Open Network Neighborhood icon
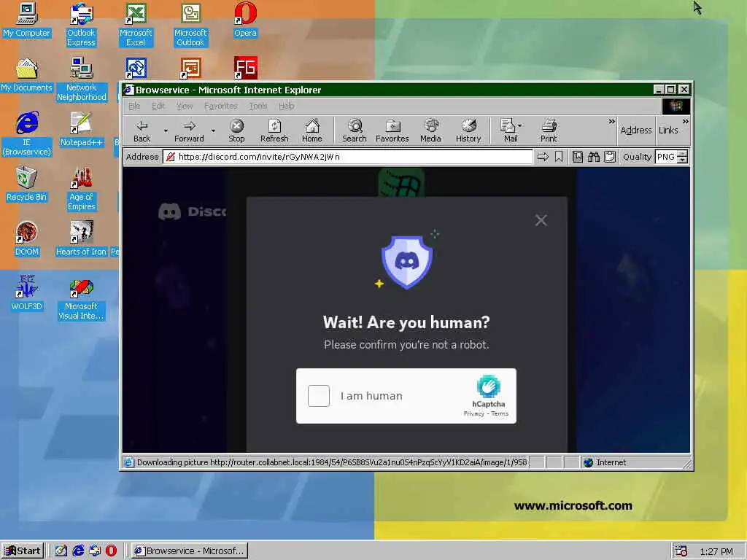747x560 pixels. click(x=81, y=79)
